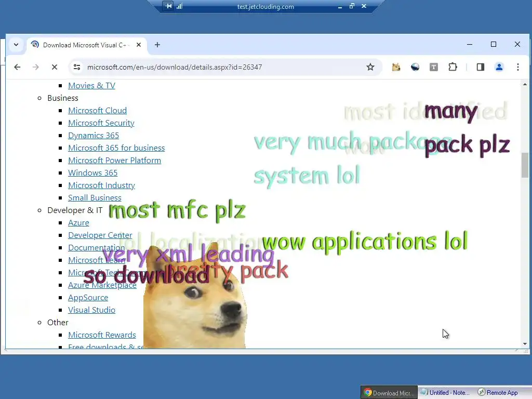Click the page scrollbar up arrow
Image resolution: width=532 pixels, height=399 pixels.
point(525,84)
